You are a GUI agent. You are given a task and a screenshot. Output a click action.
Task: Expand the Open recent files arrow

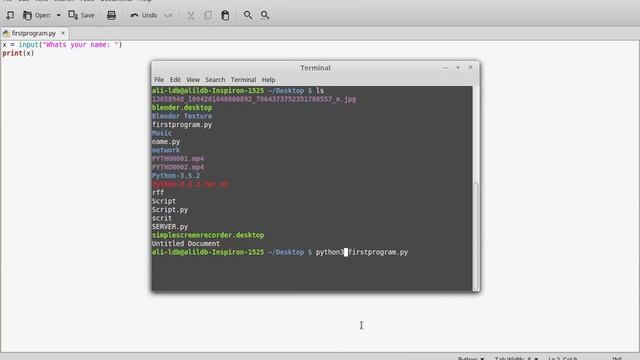(x=58, y=16)
